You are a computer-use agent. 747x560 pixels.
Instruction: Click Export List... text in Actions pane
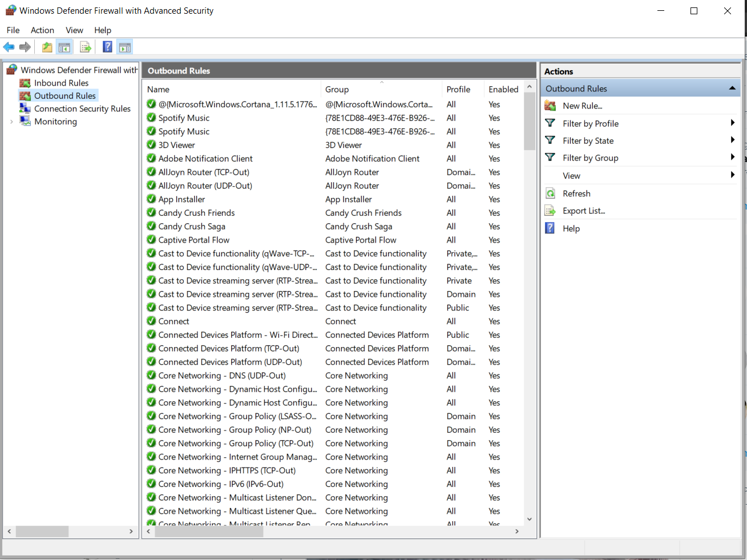coord(584,211)
